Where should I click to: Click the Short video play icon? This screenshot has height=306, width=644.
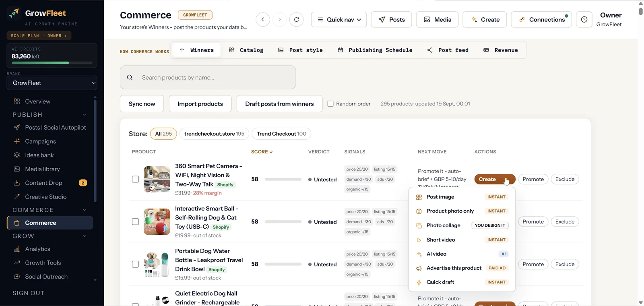tap(419, 240)
